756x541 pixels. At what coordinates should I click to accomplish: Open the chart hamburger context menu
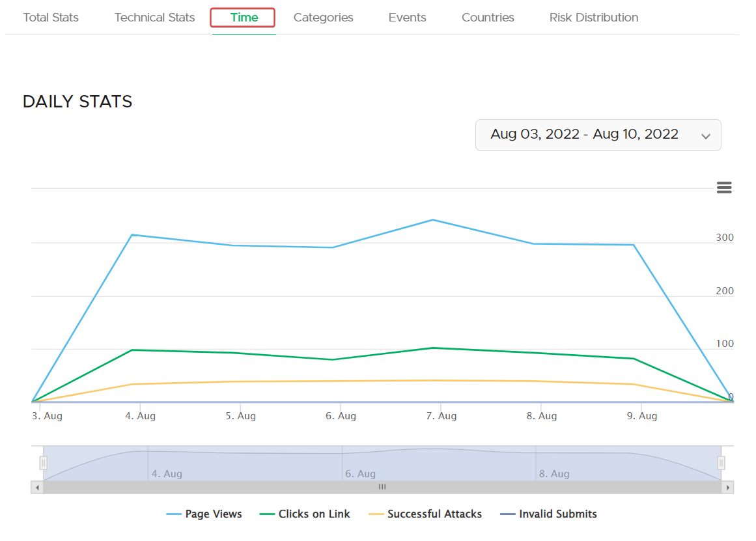[x=723, y=187]
